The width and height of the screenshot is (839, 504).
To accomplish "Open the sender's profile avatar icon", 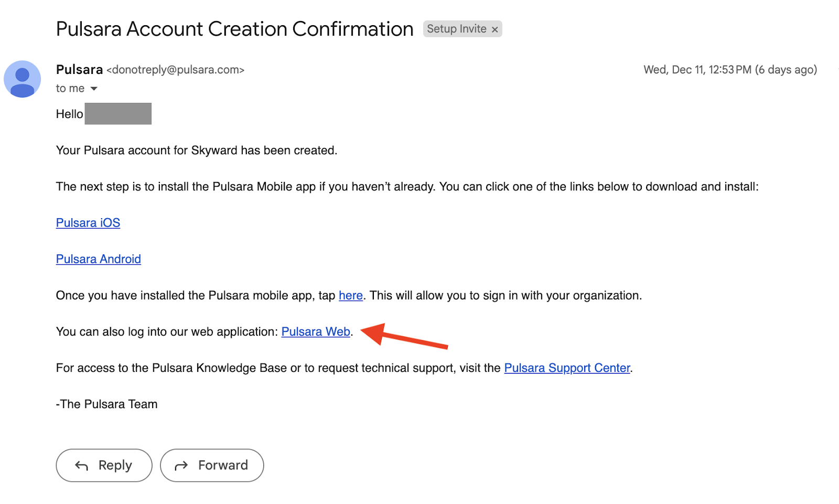I will [x=23, y=79].
